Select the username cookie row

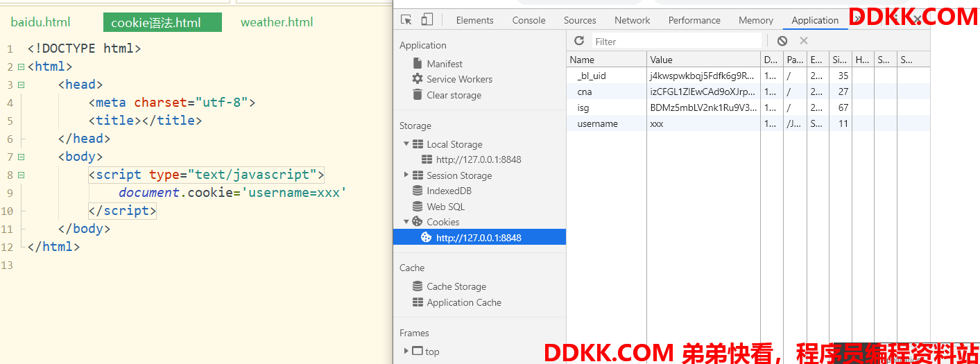click(748, 123)
